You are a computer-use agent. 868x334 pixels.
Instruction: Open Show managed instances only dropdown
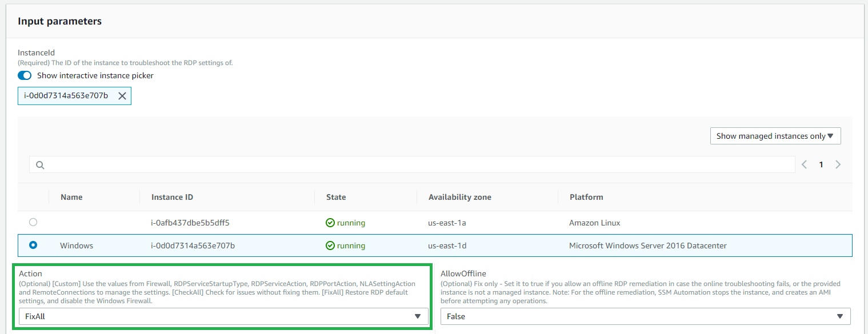tap(775, 136)
